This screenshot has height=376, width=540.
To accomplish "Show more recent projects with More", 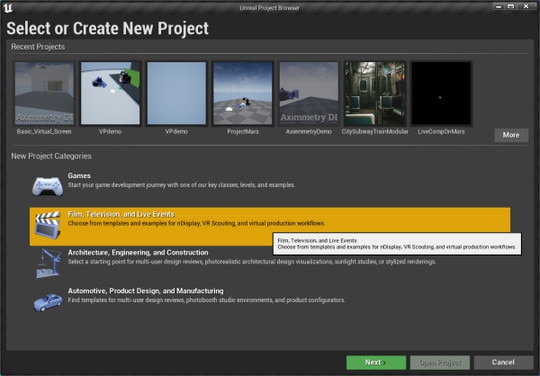I will [511, 135].
